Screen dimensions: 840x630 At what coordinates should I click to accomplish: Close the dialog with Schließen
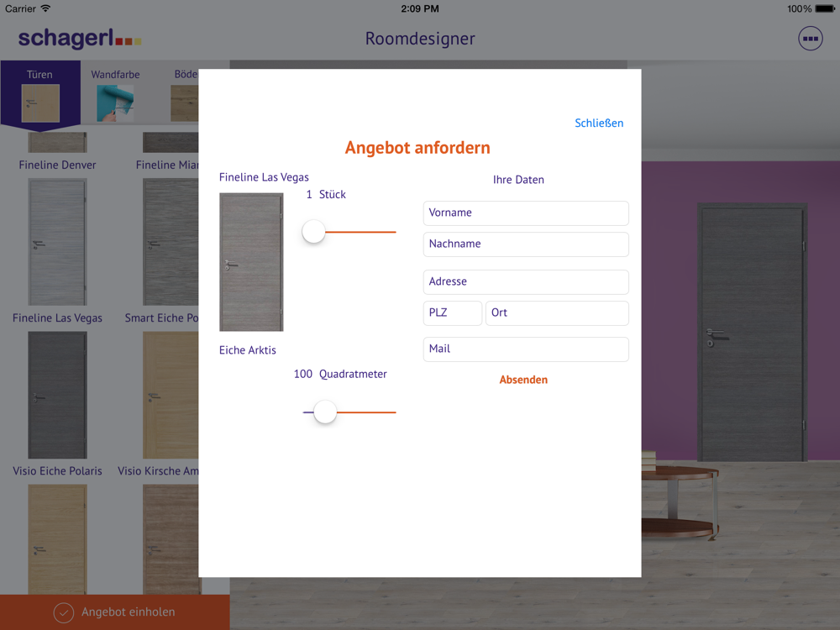point(599,123)
